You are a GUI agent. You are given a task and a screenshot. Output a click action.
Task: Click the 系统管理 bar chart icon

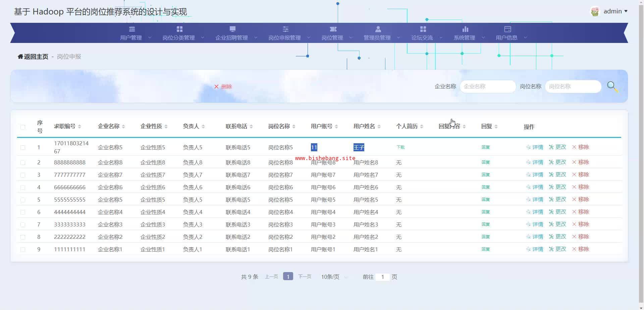pyautogui.click(x=465, y=29)
